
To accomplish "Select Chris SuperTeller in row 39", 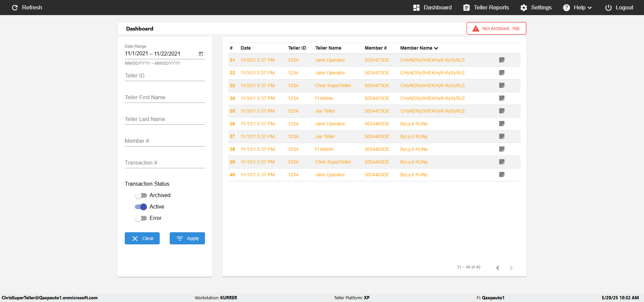I will click(333, 162).
